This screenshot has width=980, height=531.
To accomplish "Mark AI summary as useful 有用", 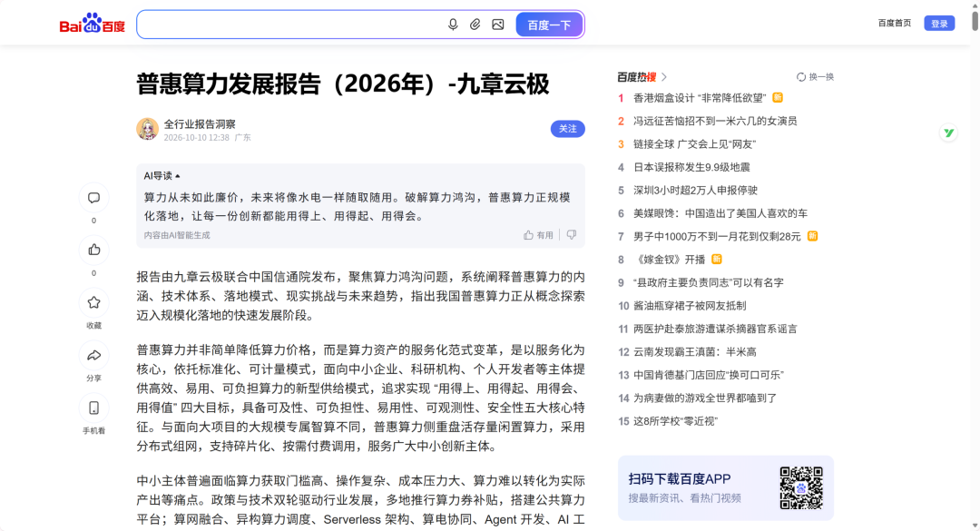I will pyautogui.click(x=538, y=235).
